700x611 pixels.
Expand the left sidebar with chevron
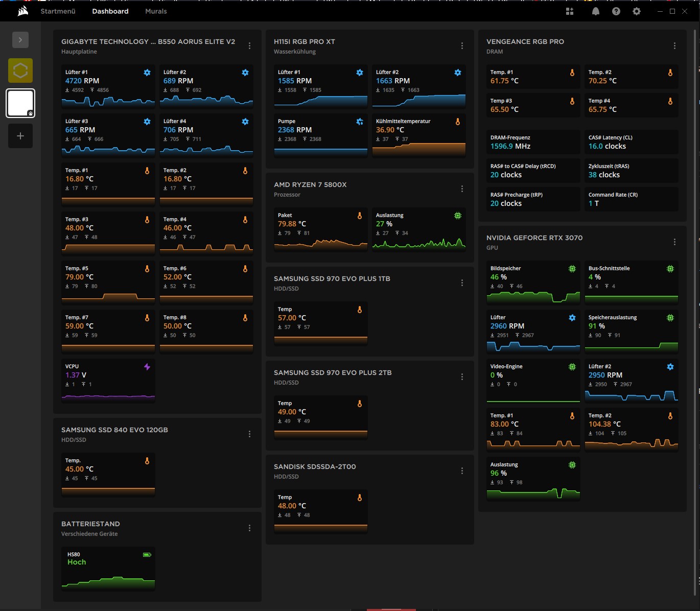pos(20,40)
